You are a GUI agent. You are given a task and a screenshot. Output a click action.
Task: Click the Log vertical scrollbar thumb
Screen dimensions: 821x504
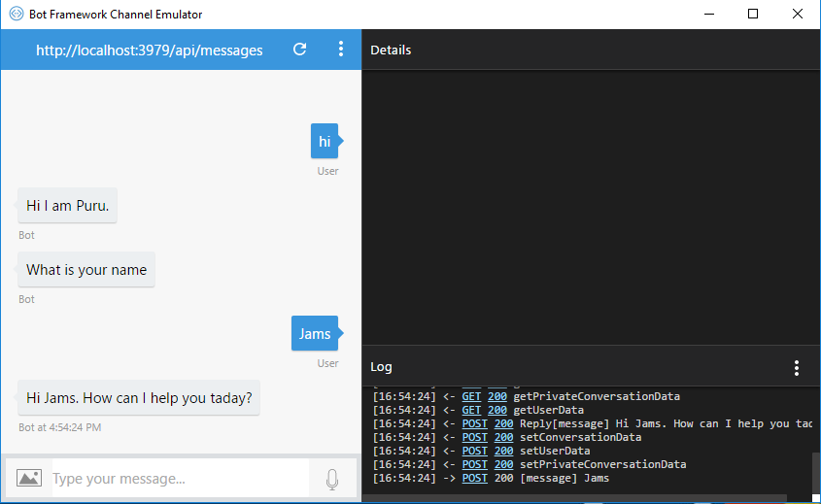tap(816, 473)
